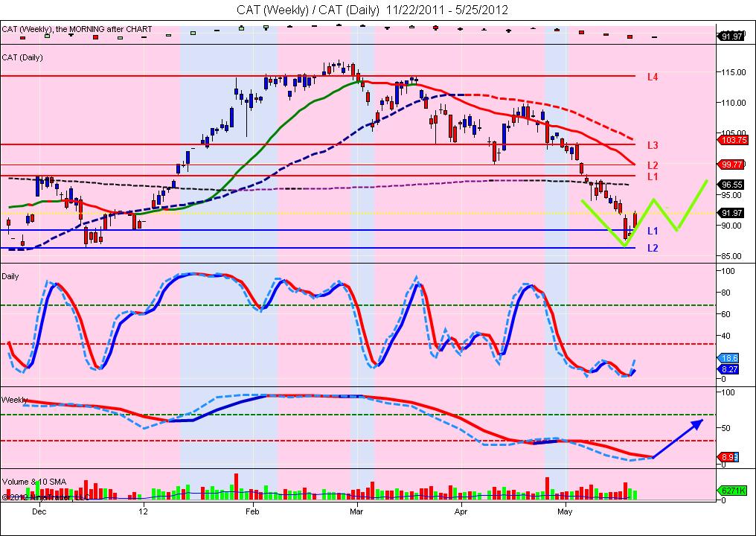The width and height of the screenshot is (756, 536).
Task: Select the 'CAT (Daily)' panel label
Action: (22, 57)
